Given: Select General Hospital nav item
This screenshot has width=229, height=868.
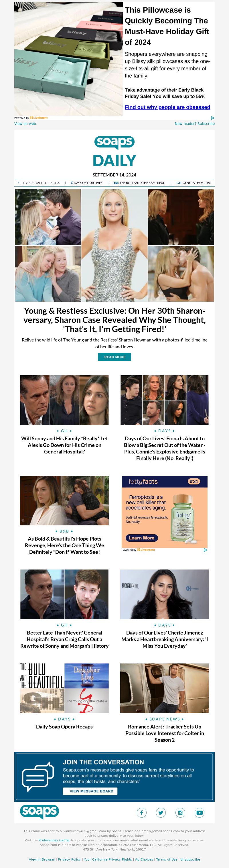Looking at the screenshot, I should pos(194,183).
